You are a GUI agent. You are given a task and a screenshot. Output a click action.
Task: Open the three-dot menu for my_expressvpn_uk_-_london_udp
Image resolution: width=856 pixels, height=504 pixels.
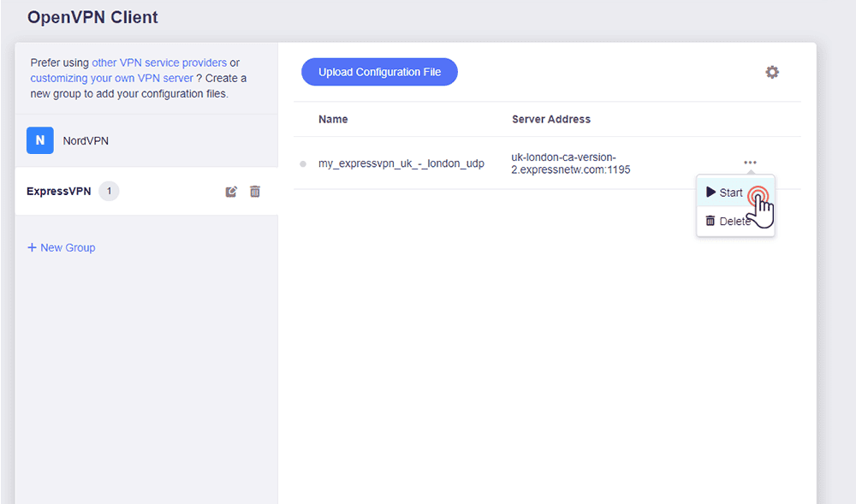coord(750,163)
